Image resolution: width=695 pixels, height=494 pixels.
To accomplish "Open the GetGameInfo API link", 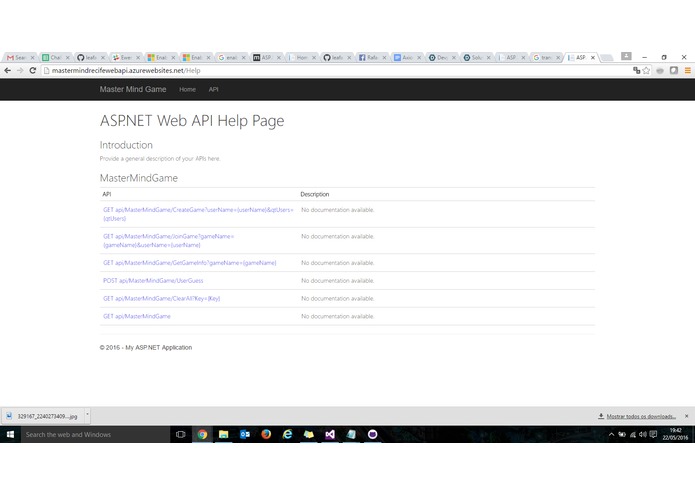I will [189, 263].
